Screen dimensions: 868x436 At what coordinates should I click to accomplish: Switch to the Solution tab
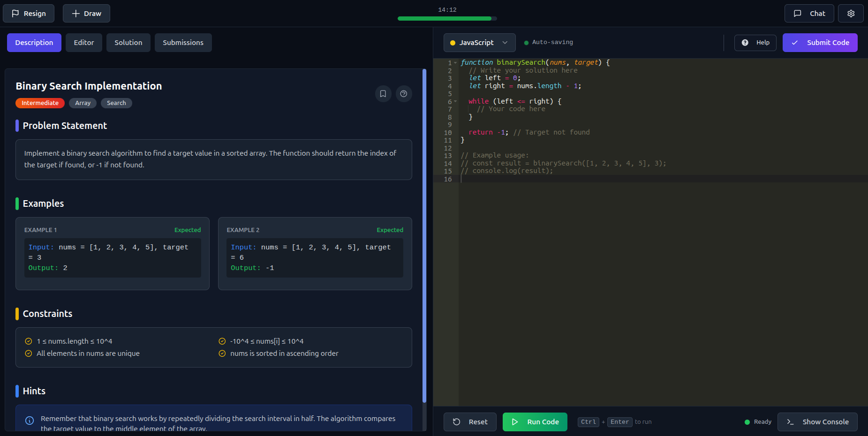pos(128,43)
